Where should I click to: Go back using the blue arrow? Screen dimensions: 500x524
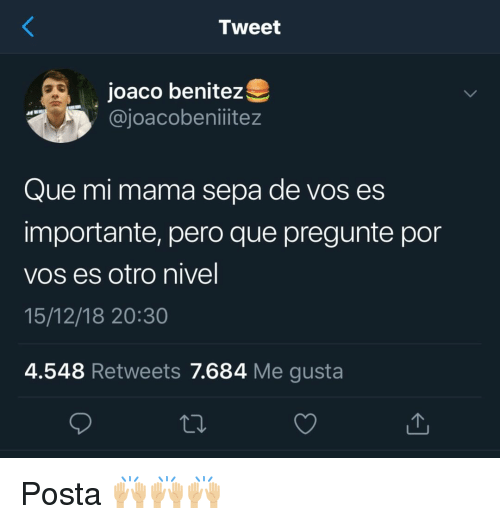click(28, 27)
